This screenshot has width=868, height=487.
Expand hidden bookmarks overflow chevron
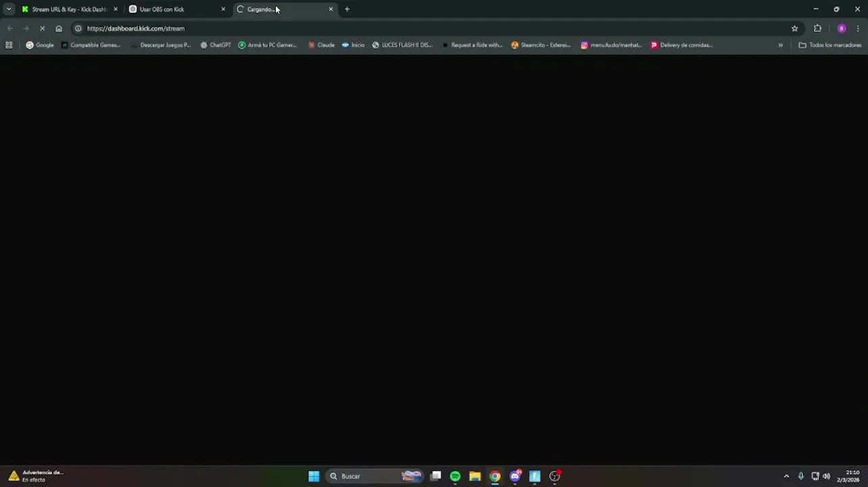[780, 45]
